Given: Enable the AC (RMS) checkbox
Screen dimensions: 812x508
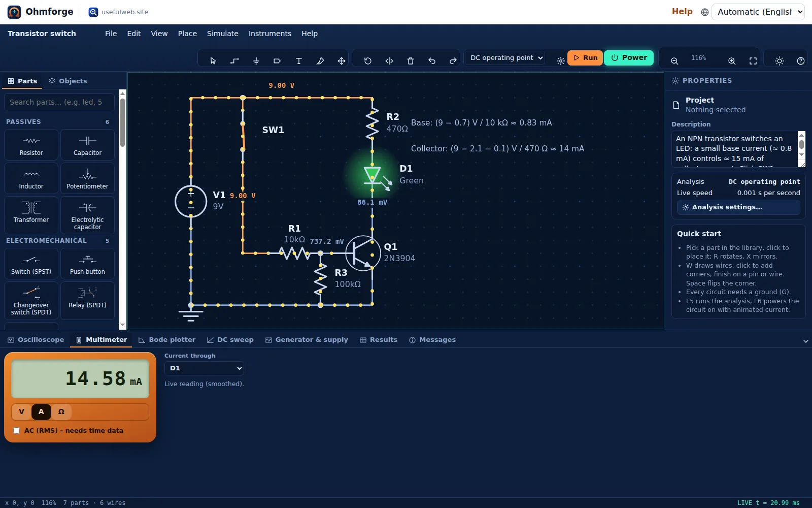Looking at the screenshot, I should click(17, 431).
